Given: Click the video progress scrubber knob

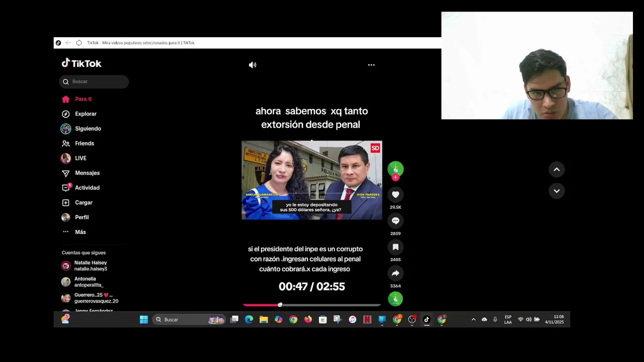Looking at the screenshot, I should (x=280, y=305).
